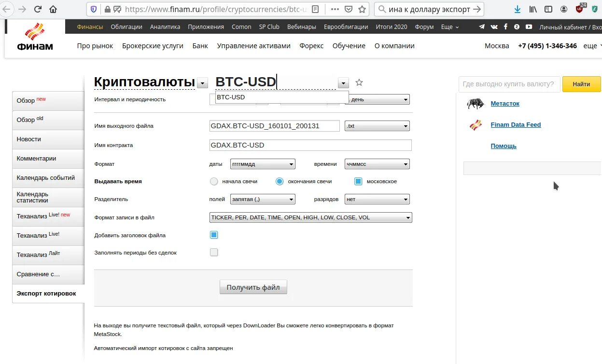Open field separator 'запятая (,)' dropdown
Viewport: 602px width, 364px height.
click(x=263, y=199)
